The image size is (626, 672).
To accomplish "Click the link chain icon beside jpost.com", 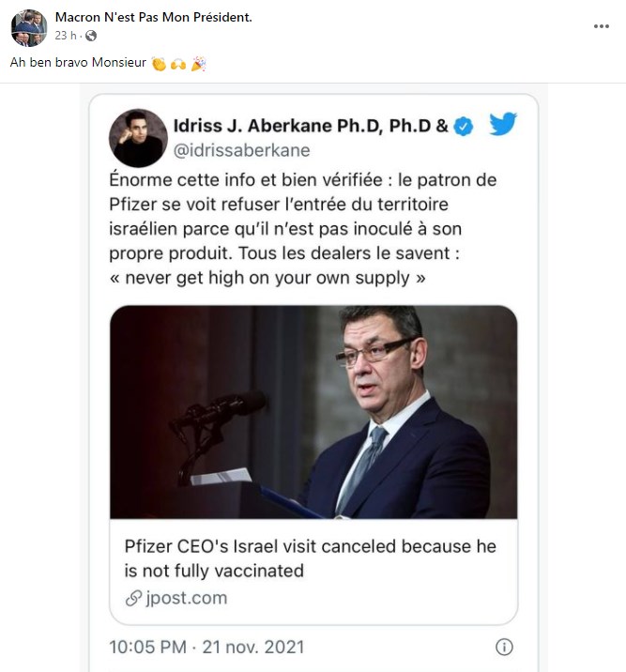I will 133,598.
